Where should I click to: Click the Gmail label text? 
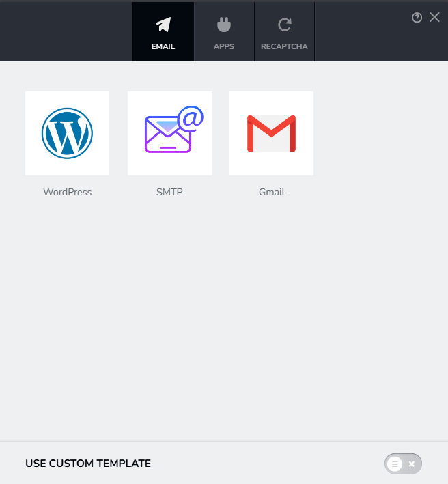[x=272, y=192]
